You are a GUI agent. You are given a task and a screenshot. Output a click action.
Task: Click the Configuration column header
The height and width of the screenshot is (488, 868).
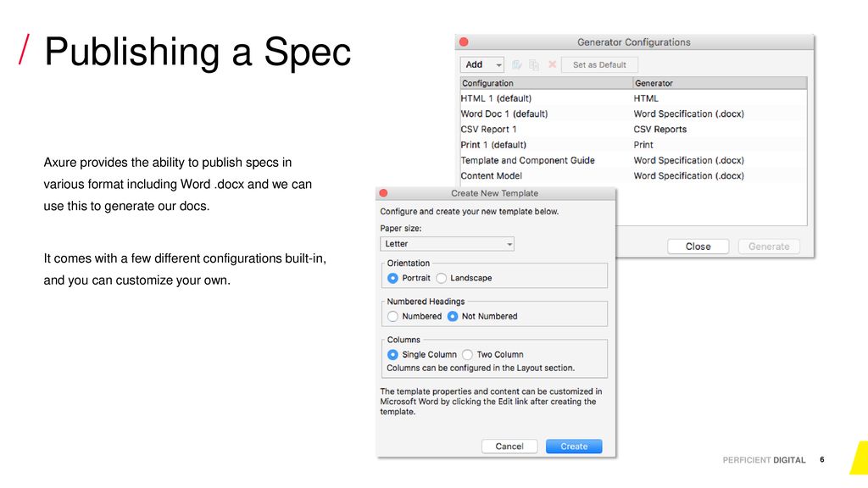(547, 83)
